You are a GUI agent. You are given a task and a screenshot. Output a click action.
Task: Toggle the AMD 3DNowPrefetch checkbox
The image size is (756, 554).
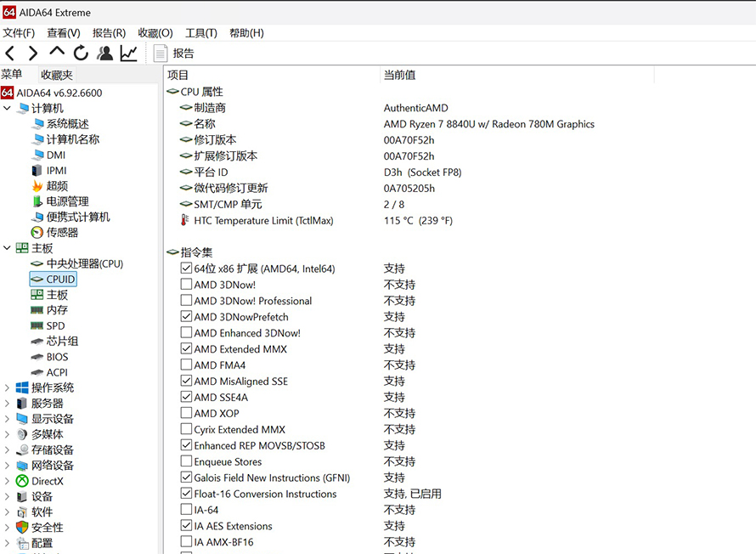click(x=186, y=316)
